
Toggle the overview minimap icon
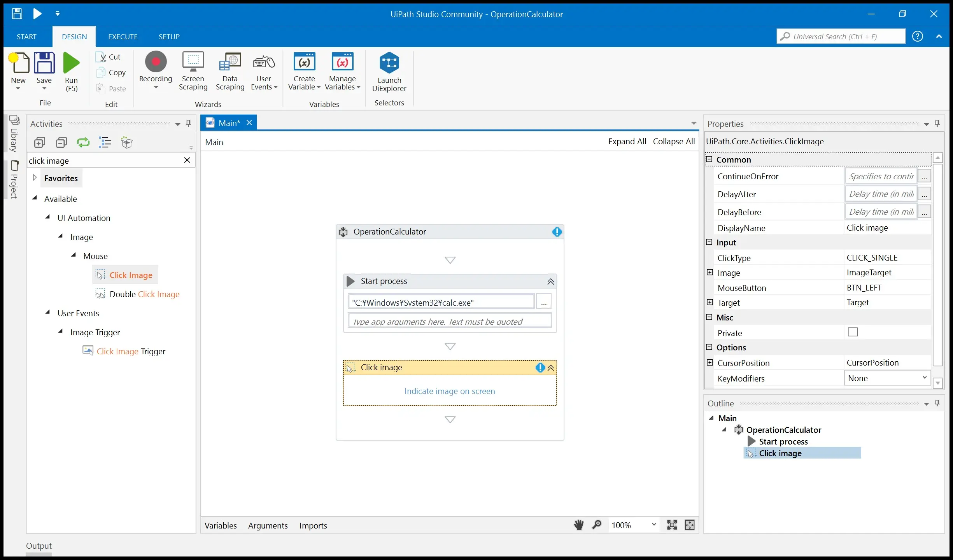[x=690, y=525]
